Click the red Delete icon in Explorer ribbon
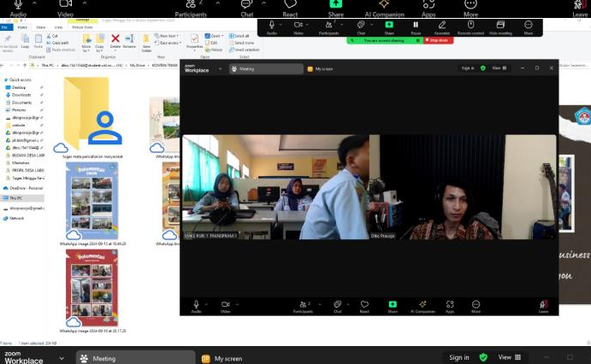Screen dimensions: 591x364 coord(115,39)
